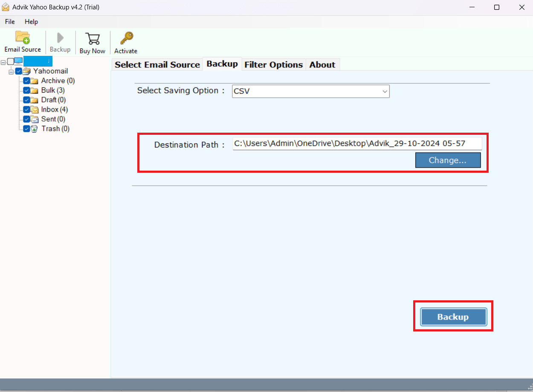Click the Archive folder icon
533x392 pixels.
click(35, 81)
